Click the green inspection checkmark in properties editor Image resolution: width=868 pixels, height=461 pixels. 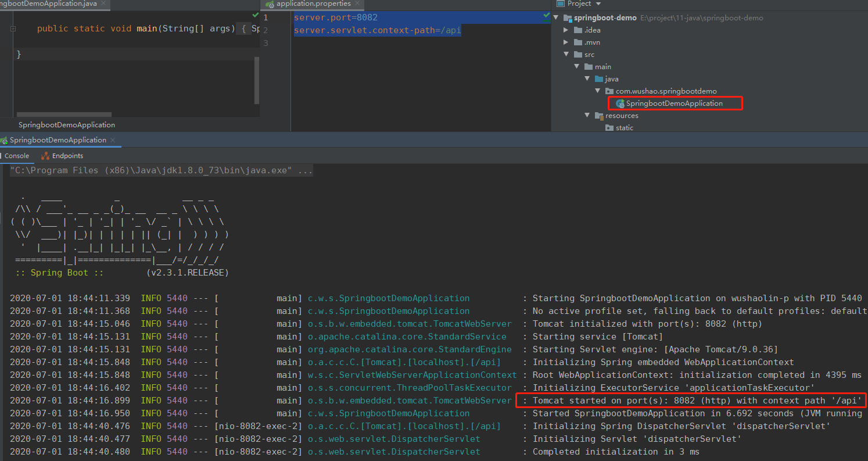pyautogui.click(x=546, y=15)
